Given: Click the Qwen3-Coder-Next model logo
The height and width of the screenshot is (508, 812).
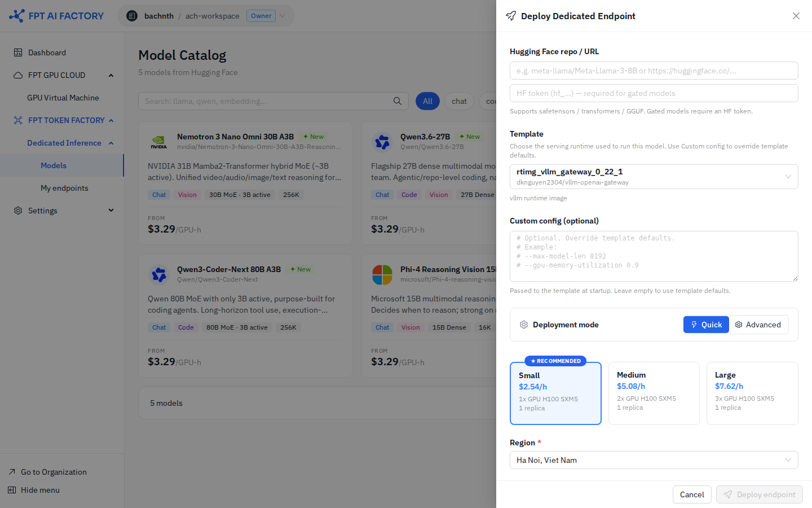Looking at the screenshot, I should 159,275.
